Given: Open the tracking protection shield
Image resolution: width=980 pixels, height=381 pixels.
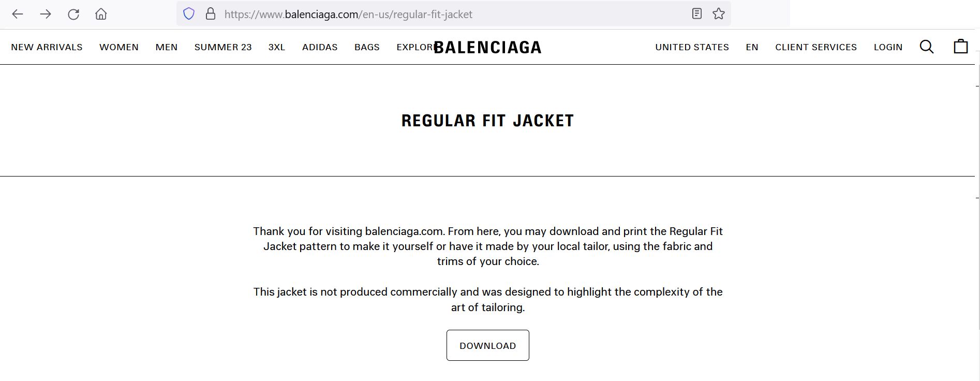Looking at the screenshot, I should point(189,14).
